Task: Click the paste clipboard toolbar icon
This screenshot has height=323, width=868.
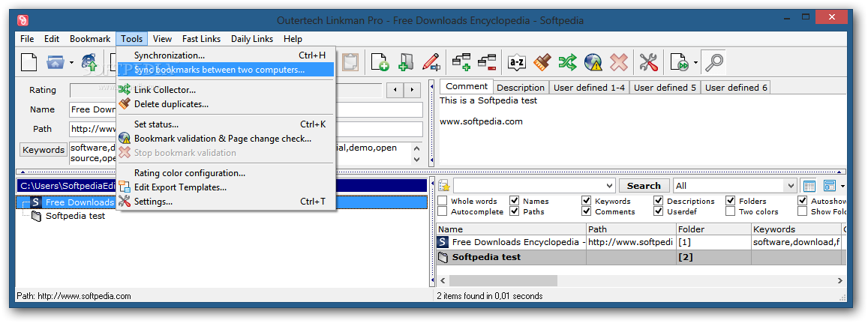Action: point(350,62)
